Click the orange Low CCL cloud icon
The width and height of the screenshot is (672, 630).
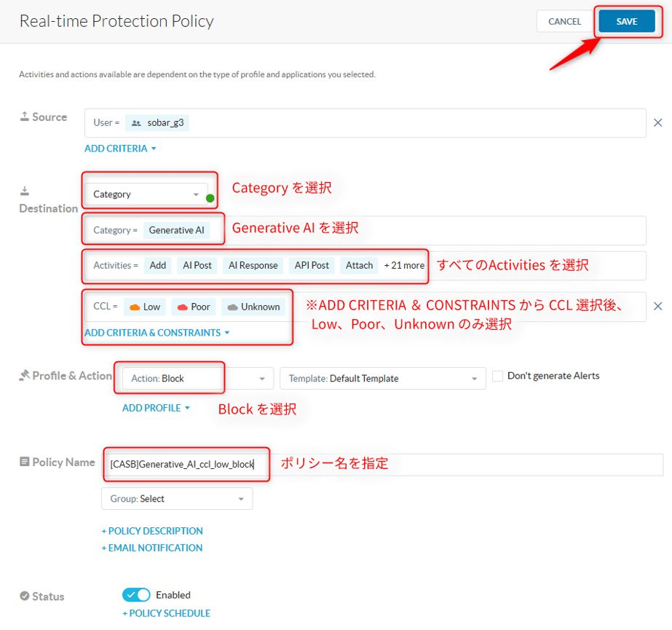pyautogui.click(x=134, y=307)
